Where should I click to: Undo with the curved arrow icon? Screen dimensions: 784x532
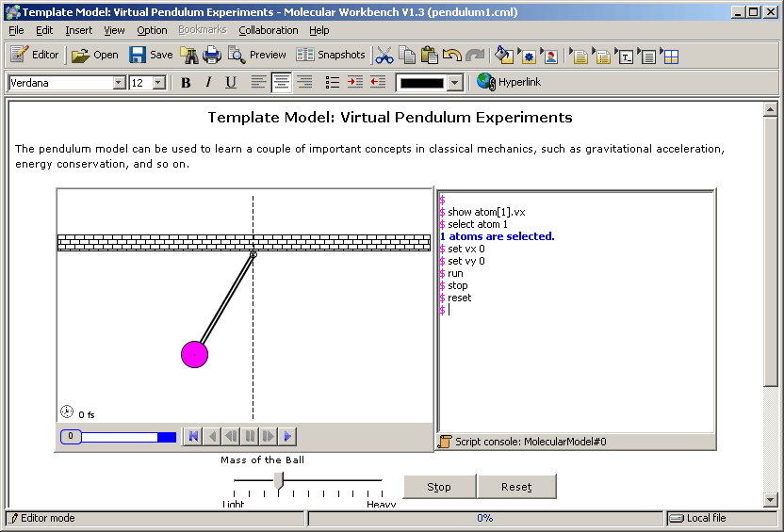452,56
